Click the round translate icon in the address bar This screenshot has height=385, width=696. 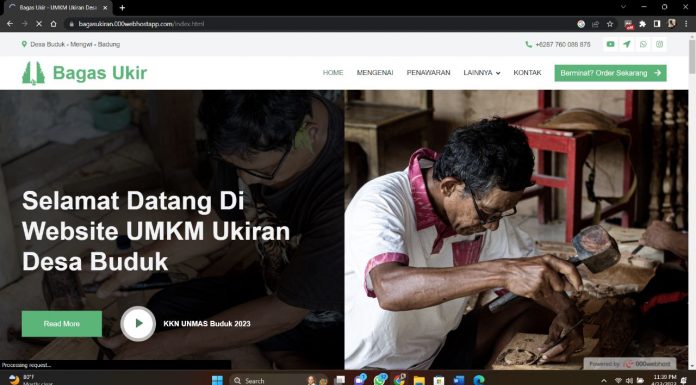click(x=581, y=24)
